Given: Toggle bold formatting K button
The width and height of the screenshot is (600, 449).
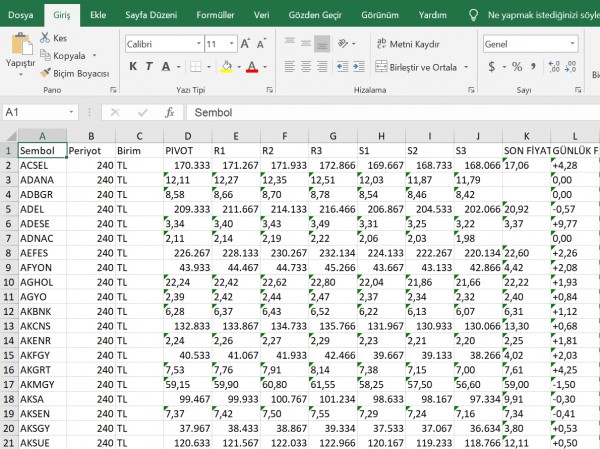Looking at the screenshot, I should (133, 67).
